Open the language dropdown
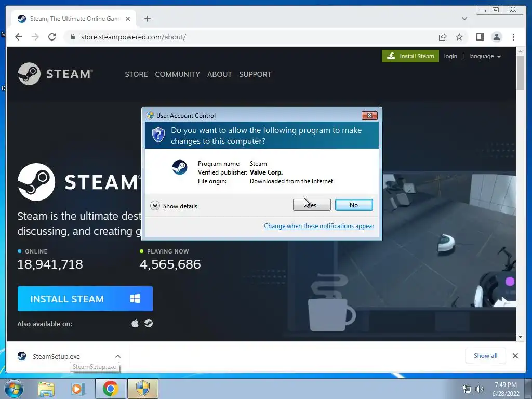532x399 pixels. (485, 56)
